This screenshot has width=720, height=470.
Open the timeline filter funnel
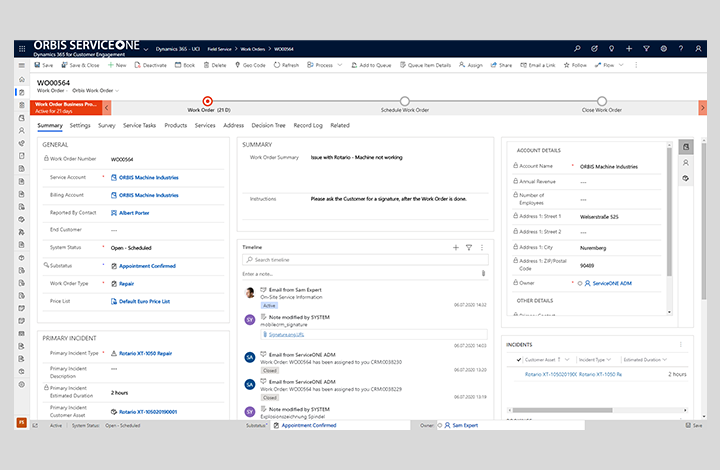469,247
